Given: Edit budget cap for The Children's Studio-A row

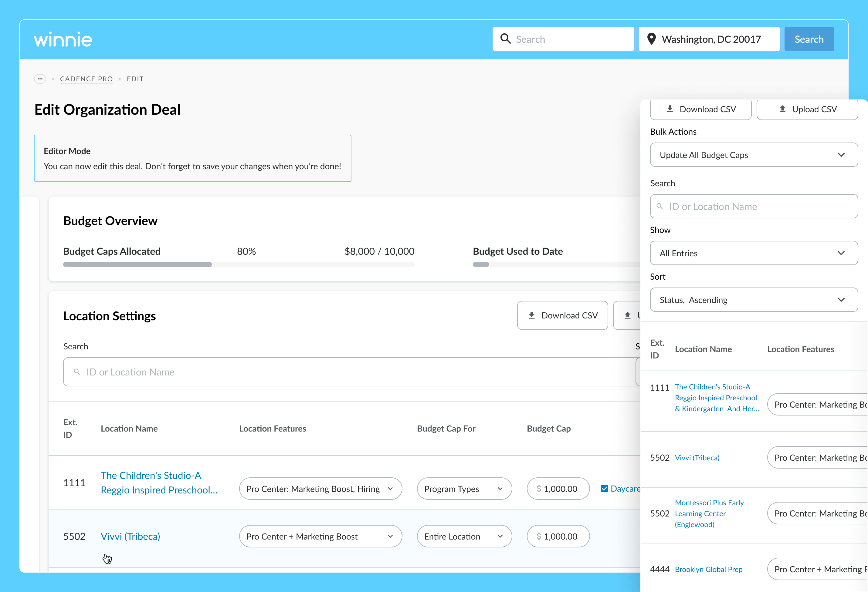Looking at the screenshot, I should coord(558,489).
